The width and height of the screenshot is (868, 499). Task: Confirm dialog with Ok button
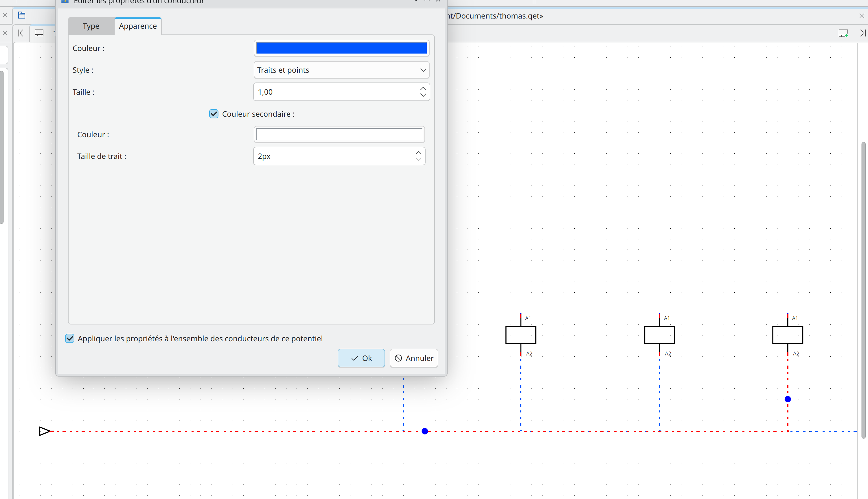point(361,358)
